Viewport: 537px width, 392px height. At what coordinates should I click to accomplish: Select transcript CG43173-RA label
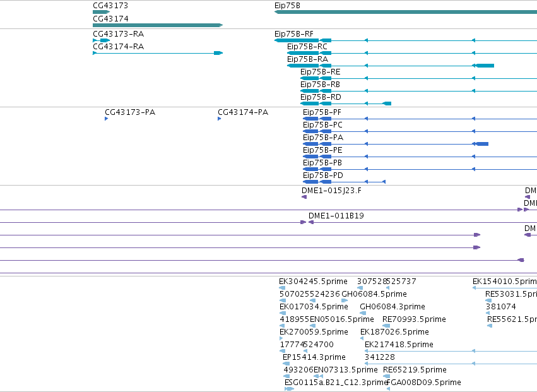click(119, 34)
